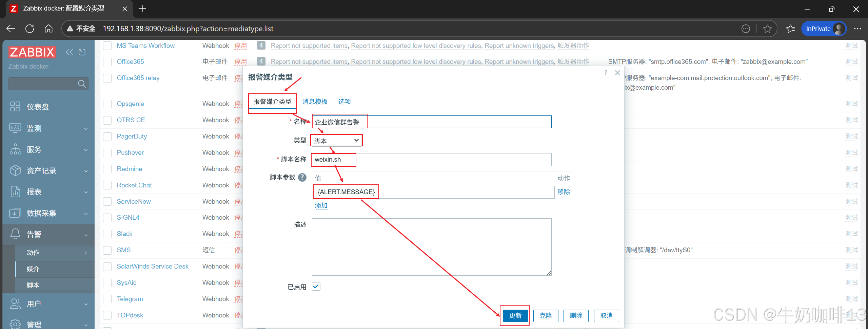Image resolution: width=868 pixels, height=329 pixels.
Task: Open the 媒介 sidebar submenu item
Action: tap(55, 269)
